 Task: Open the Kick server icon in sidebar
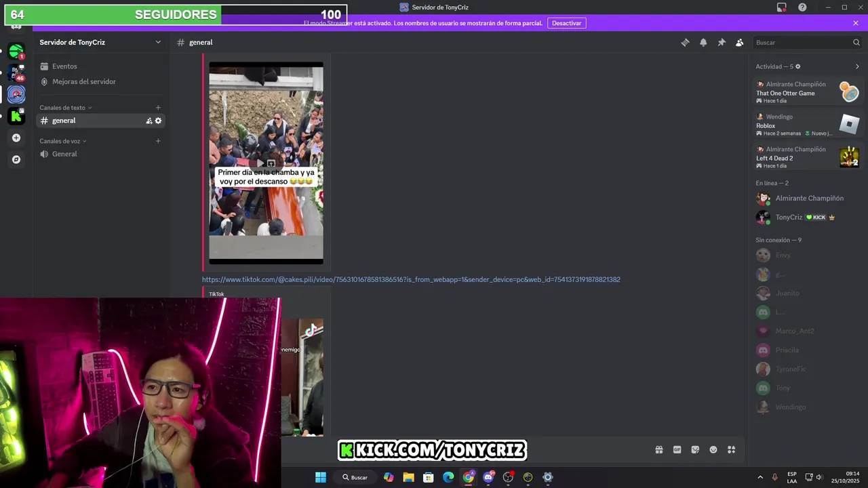(16, 116)
